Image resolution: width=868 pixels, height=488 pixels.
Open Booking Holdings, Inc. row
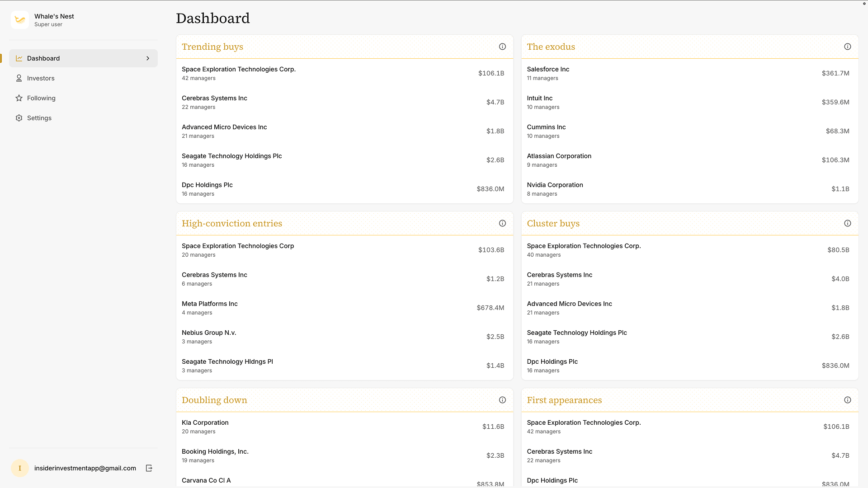tap(344, 455)
